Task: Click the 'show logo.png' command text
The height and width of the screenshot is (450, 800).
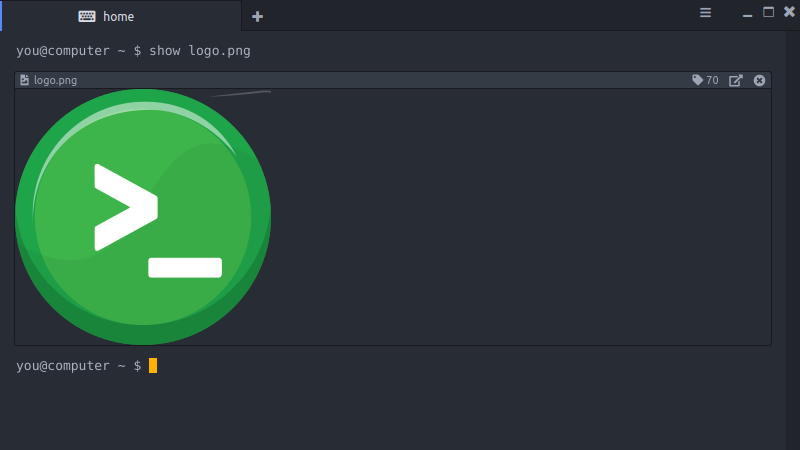Action: coord(199,51)
